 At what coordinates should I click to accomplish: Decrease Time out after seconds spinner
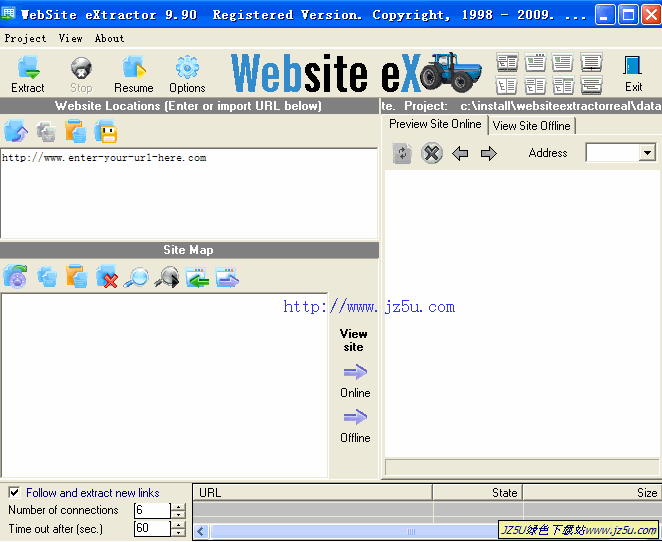pos(179,533)
